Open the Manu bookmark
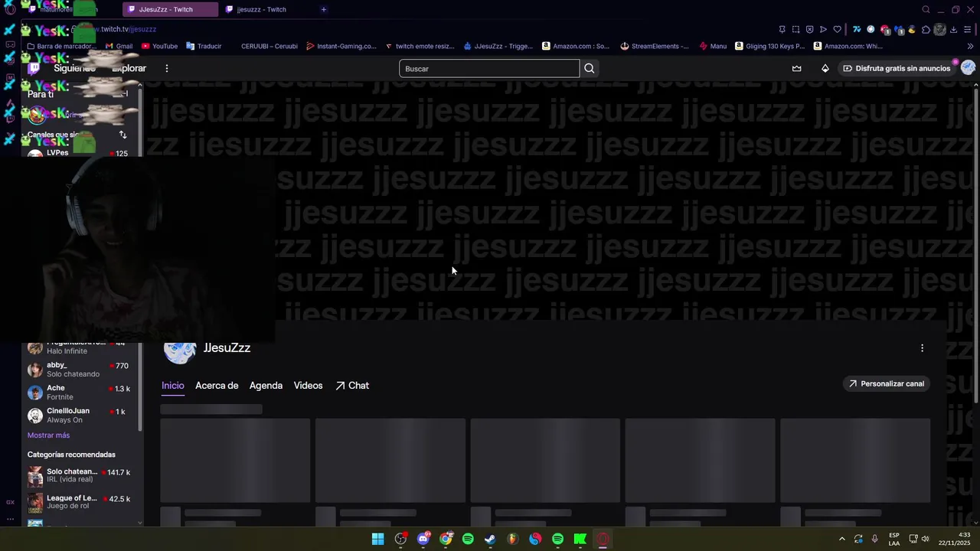This screenshot has width=980, height=551. [713, 46]
